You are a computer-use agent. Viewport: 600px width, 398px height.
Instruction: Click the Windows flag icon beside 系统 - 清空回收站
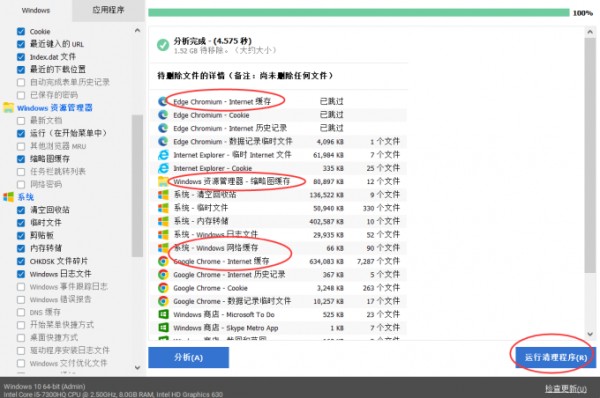(x=163, y=195)
